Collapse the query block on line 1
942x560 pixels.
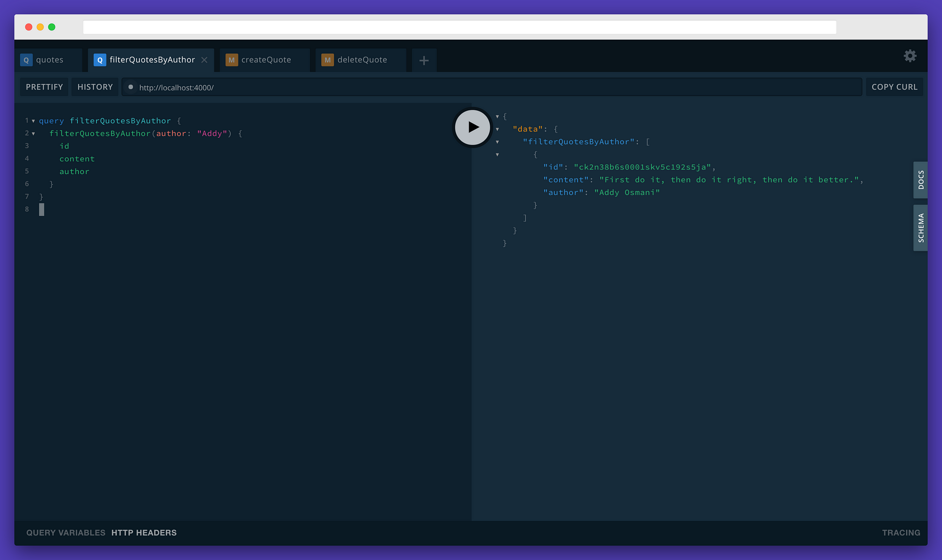pos(33,121)
